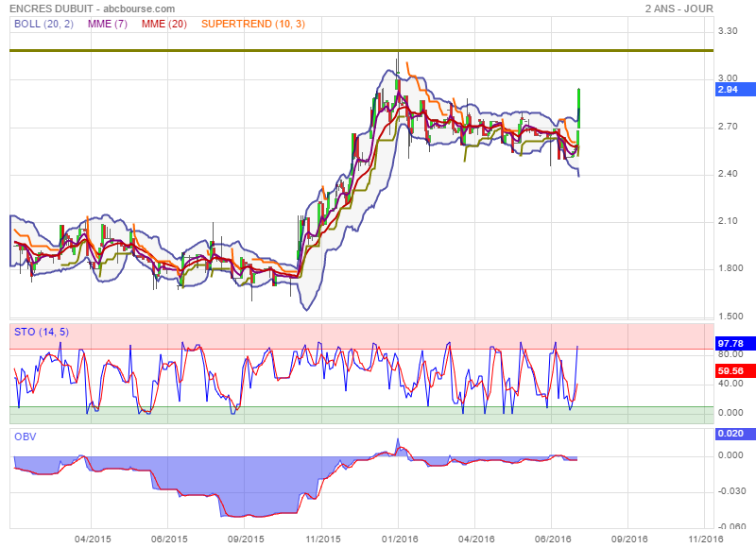Click the 11/2016 date axis label
The width and height of the screenshot is (756, 548).
705,539
